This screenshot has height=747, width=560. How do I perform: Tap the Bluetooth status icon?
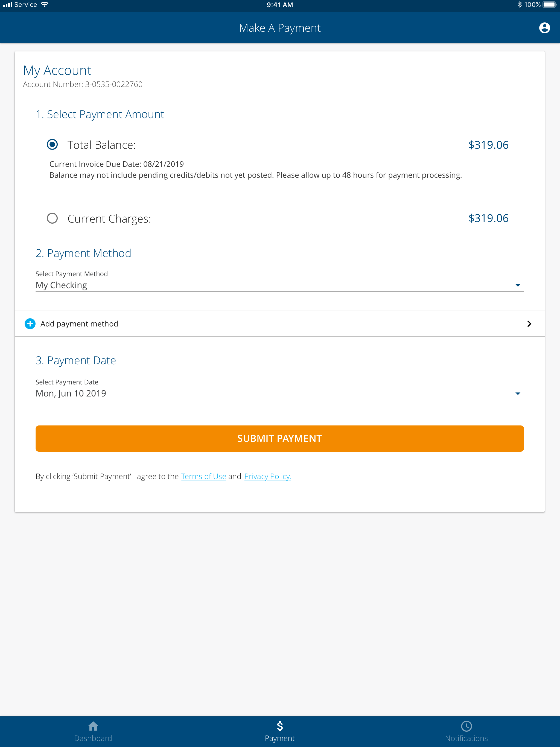tap(520, 5)
